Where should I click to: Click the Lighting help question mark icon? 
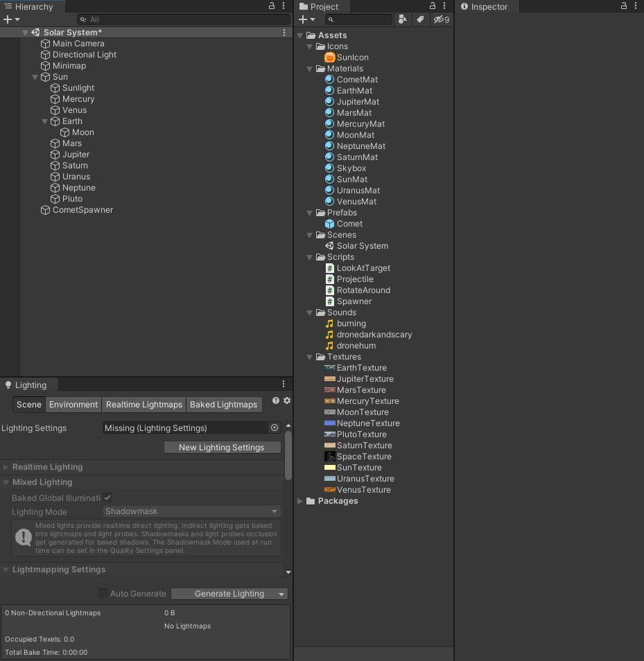[x=276, y=400]
